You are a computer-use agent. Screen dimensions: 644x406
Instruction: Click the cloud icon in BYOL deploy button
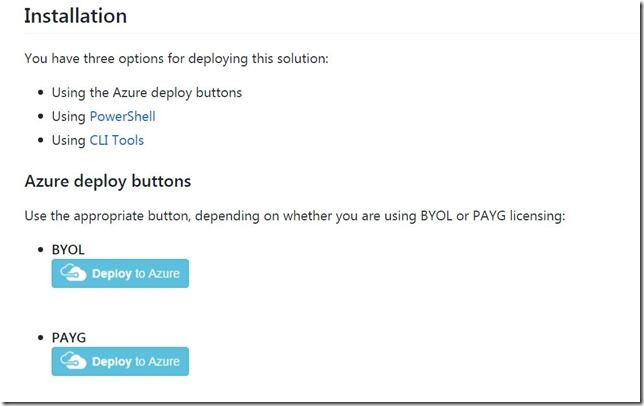(x=73, y=274)
